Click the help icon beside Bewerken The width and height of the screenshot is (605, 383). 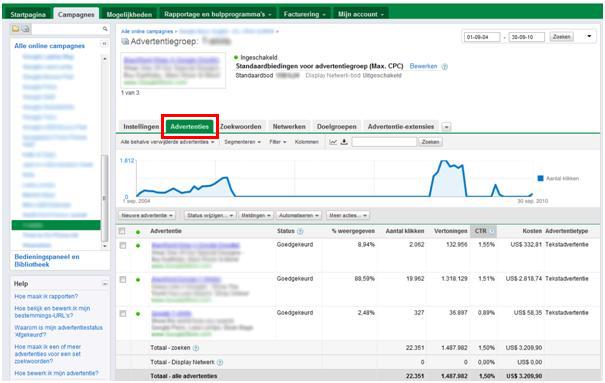tap(444, 67)
